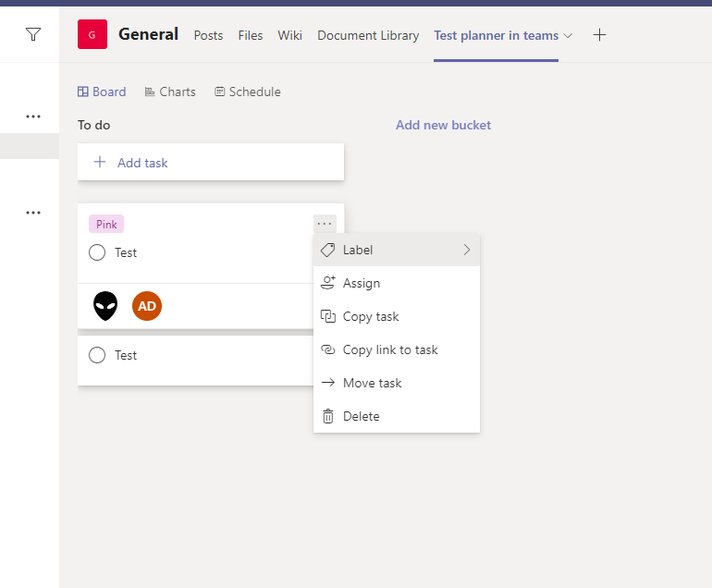Expand the Label submenu chevron
Image resolution: width=712 pixels, height=588 pixels.
466,250
